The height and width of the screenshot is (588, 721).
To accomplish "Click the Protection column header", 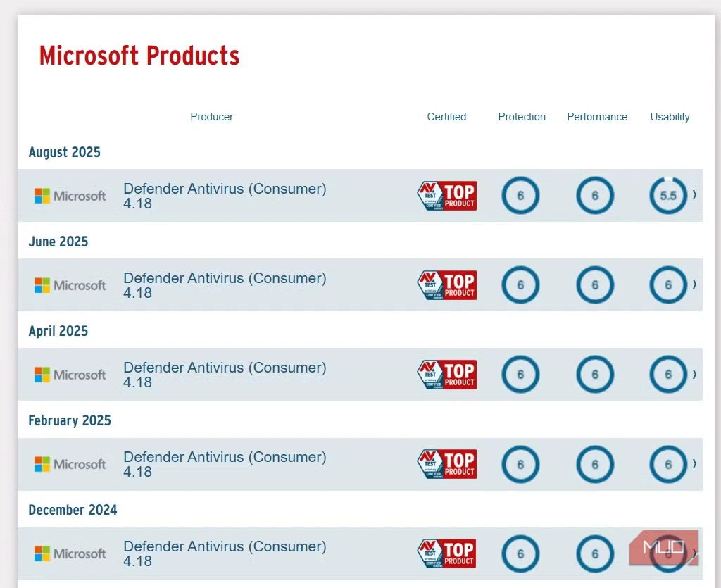I will (522, 117).
